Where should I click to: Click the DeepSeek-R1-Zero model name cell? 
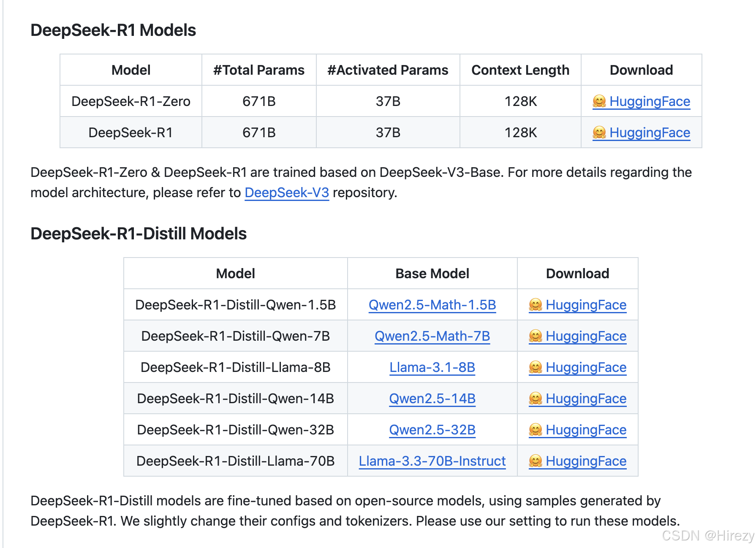pyautogui.click(x=131, y=101)
